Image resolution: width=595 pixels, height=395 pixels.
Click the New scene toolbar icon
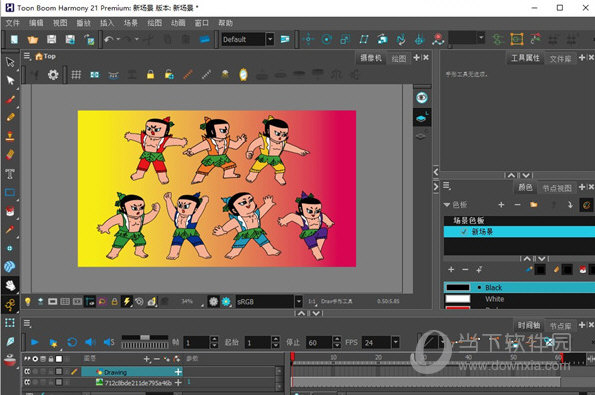pos(14,39)
